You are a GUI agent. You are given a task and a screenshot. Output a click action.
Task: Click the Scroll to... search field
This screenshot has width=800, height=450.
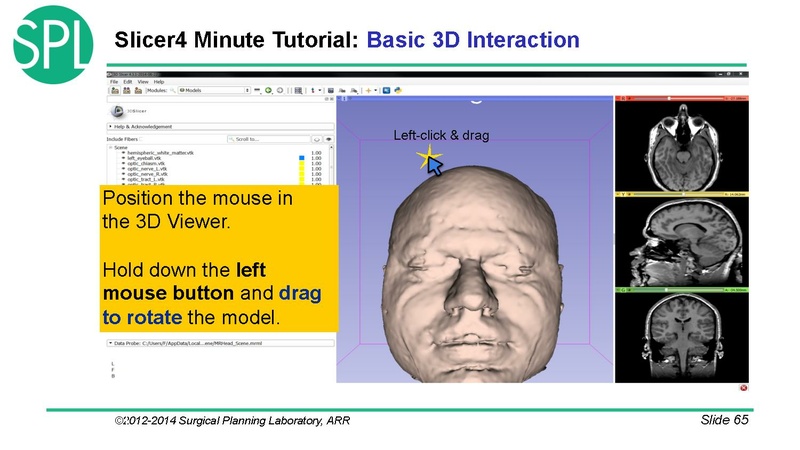pyautogui.click(x=268, y=139)
